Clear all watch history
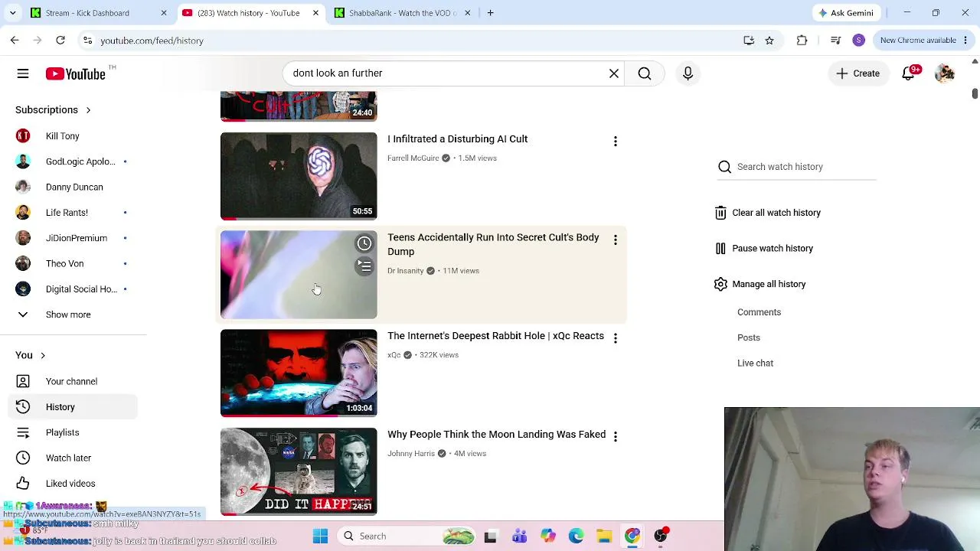This screenshot has height=551, width=980. click(767, 213)
